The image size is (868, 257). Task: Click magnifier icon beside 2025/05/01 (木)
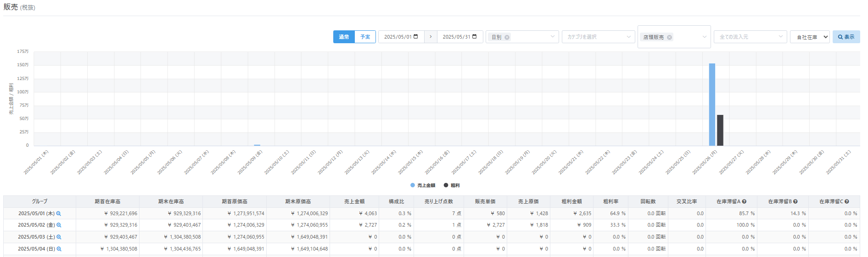(59, 214)
